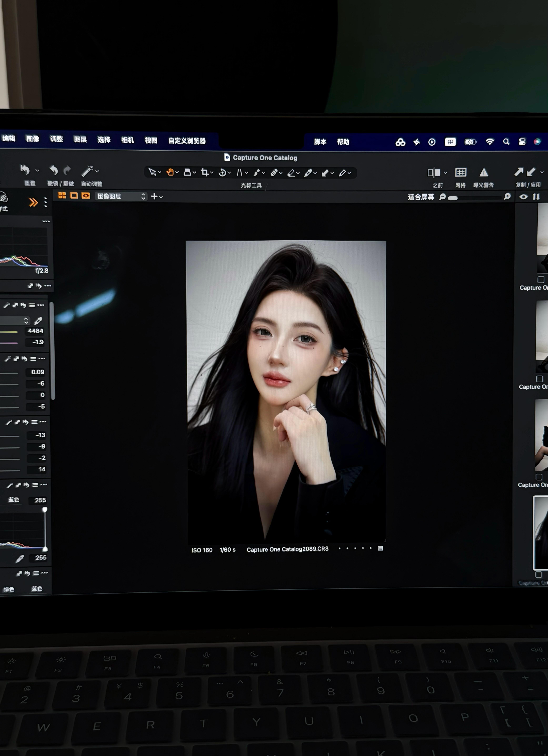Click the Levels eyedropper near 255
The height and width of the screenshot is (756, 548).
(x=20, y=559)
